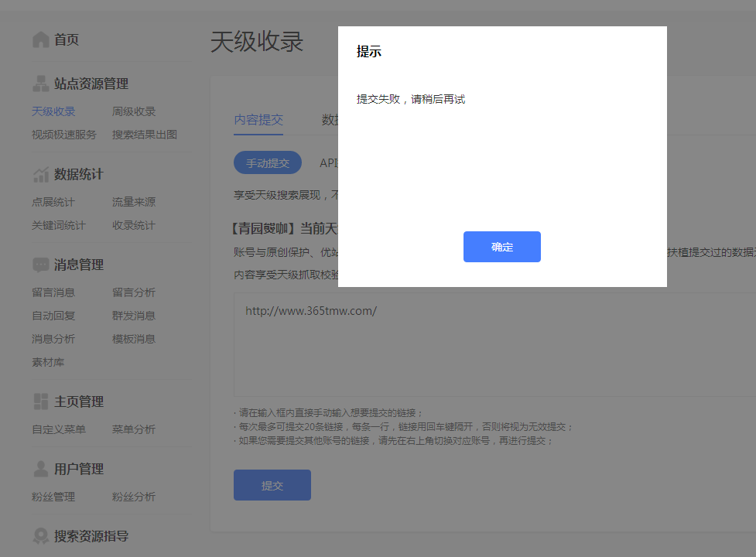
Task: Open 群发消息 page
Action: pos(134,316)
